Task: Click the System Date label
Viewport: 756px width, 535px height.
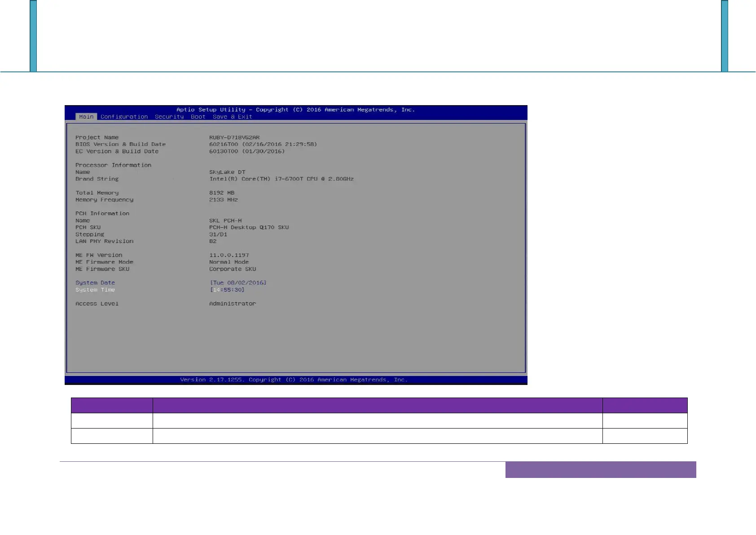Action: (95, 283)
